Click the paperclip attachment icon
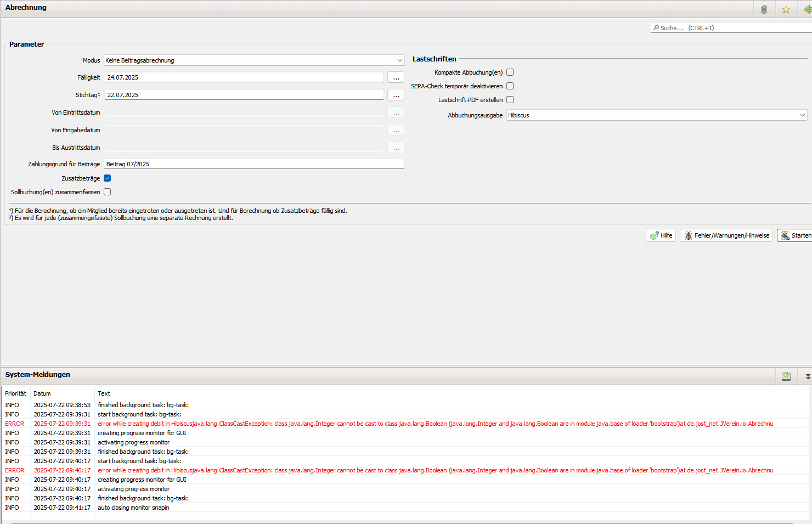Image resolution: width=812 pixels, height=524 pixels. [x=764, y=9]
